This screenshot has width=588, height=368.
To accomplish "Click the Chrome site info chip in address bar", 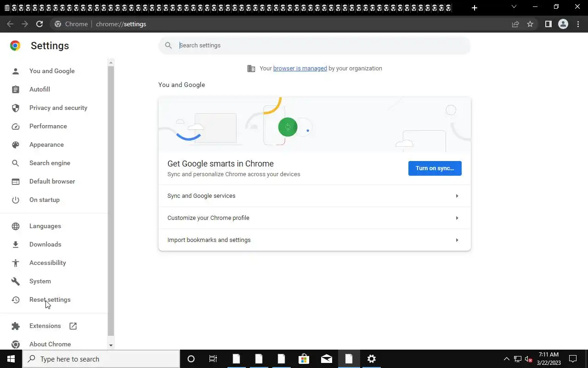I will click(71, 24).
